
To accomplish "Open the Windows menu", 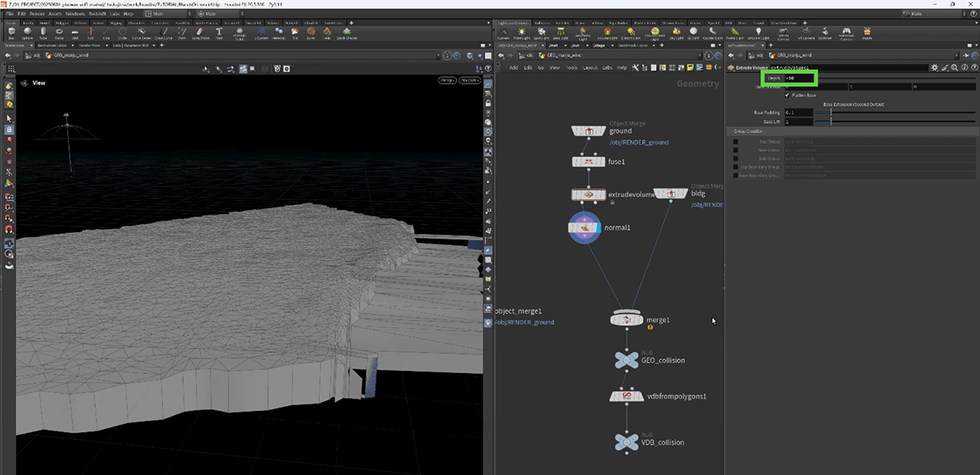I will point(75,14).
